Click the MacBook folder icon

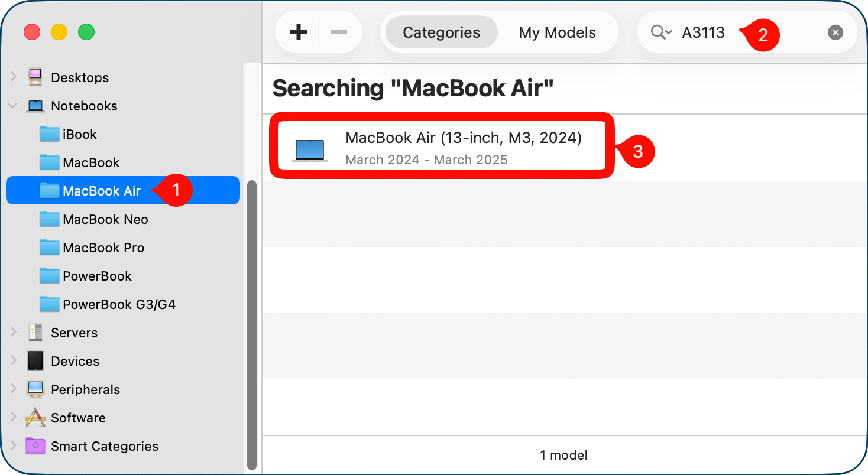pyautogui.click(x=49, y=162)
